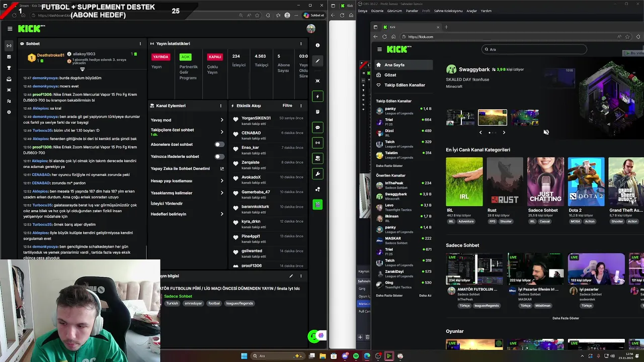Screen dimensions: 644x362
Task: Click Daha Fazla Göster under followed channels
Action: tap(389, 166)
